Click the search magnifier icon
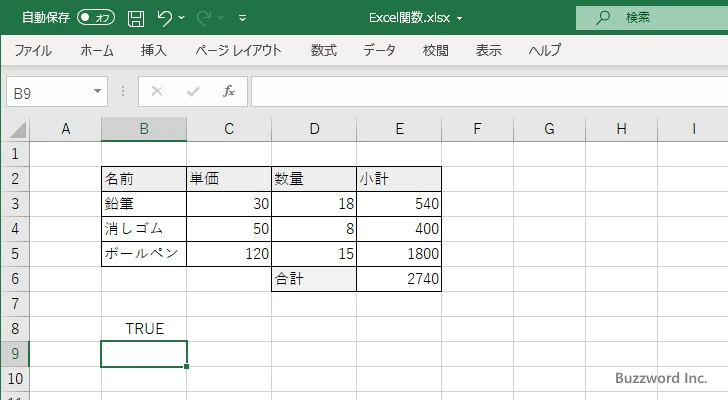 [603, 18]
